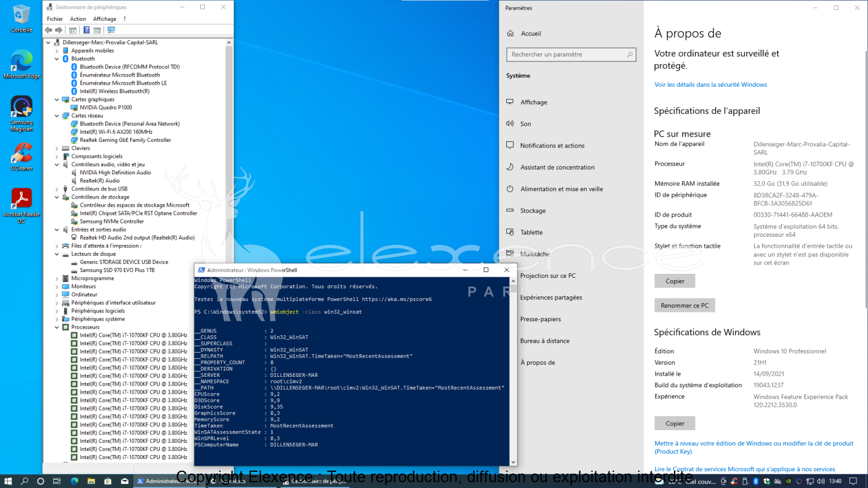This screenshot has height=488, width=868.
Task: Expand the Composants logiciels category
Action: pos(57,156)
